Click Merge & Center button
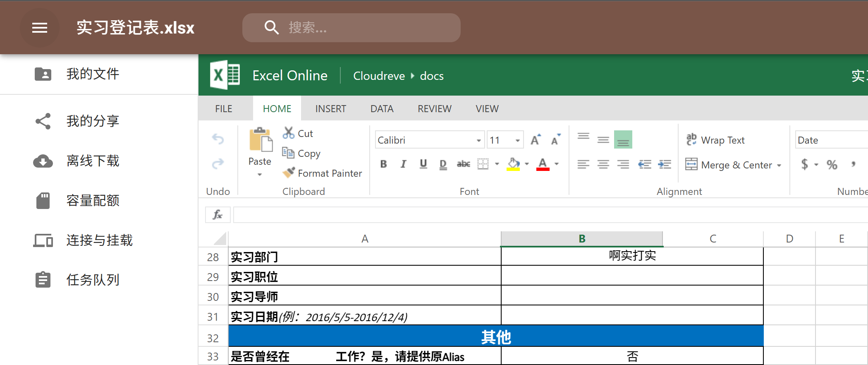The image size is (868, 365). coord(729,165)
